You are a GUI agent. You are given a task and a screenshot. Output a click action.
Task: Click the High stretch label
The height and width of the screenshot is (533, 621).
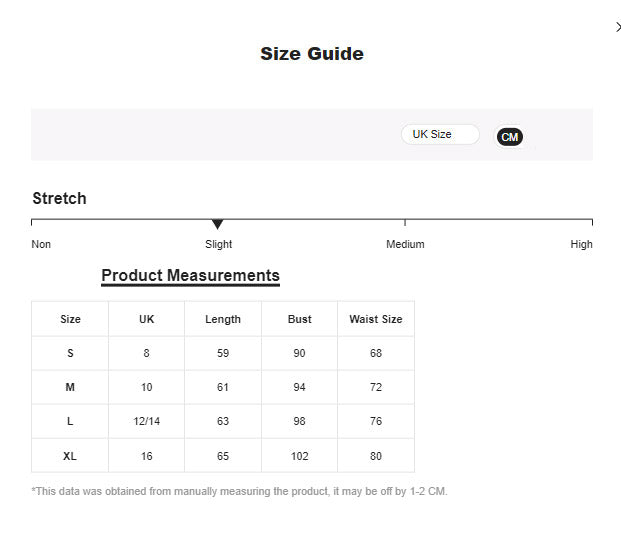click(x=581, y=244)
